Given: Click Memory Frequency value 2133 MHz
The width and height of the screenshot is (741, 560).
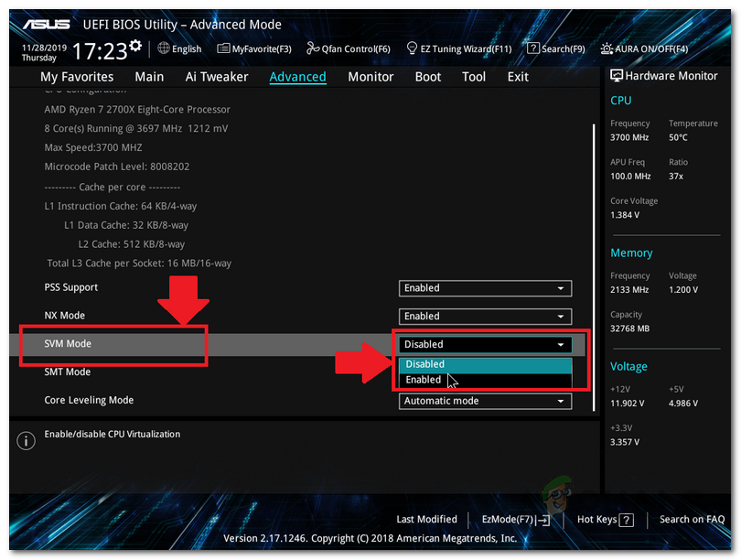Looking at the screenshot, I should click(629, 290).
